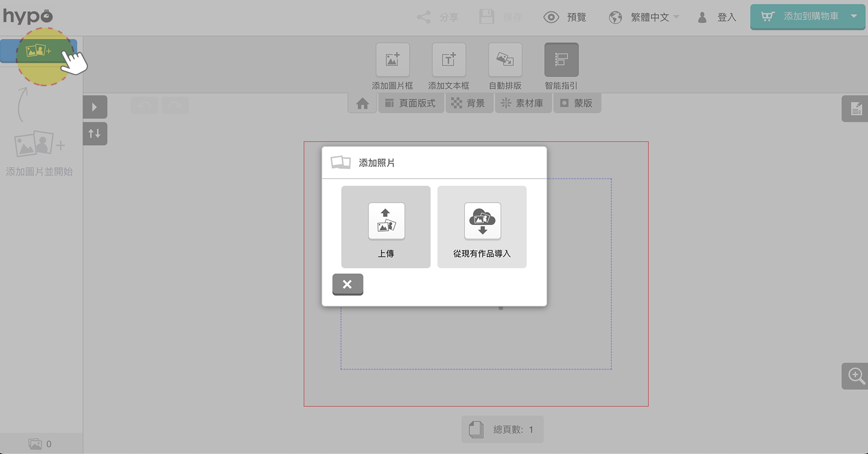Click the total pages indicator
This screenshot has height=454, width=868.
pyautogui.click(x=502, y=429)
